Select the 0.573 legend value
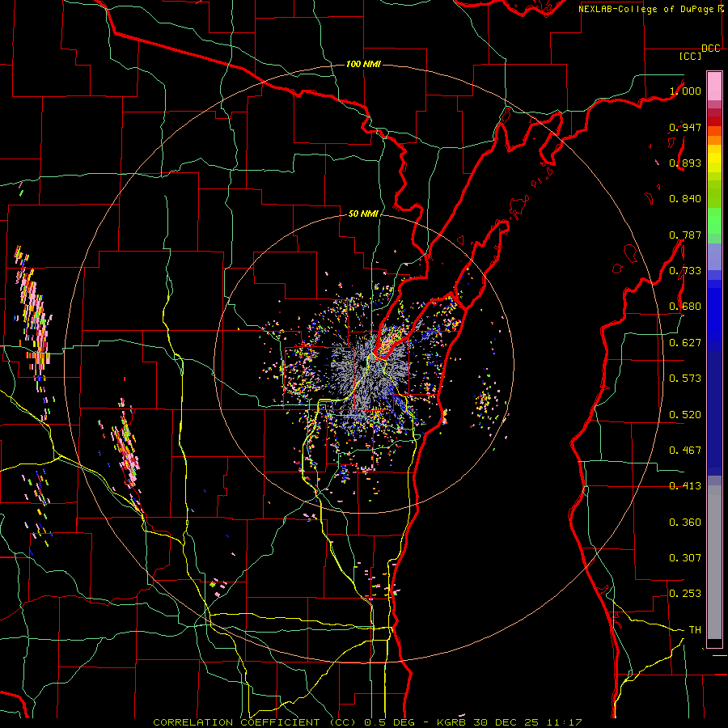 685,379
